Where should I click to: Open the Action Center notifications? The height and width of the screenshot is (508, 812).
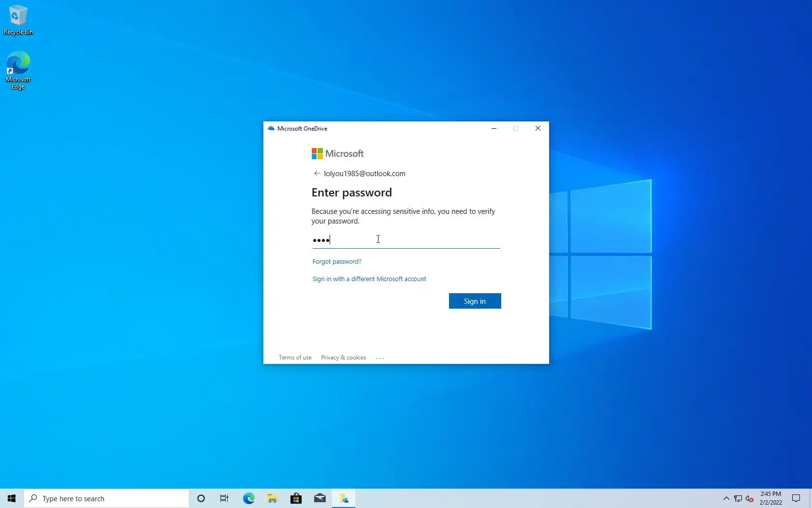coord(796,498)
